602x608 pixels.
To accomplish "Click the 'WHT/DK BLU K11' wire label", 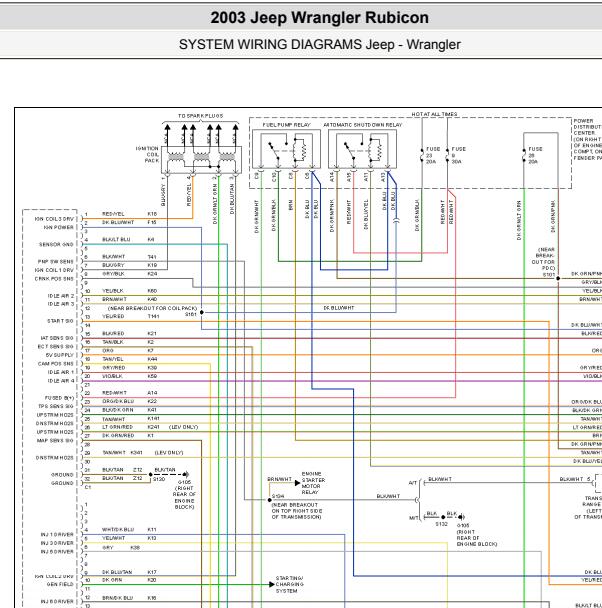I will pyautogui.click(x=129, y=530).
